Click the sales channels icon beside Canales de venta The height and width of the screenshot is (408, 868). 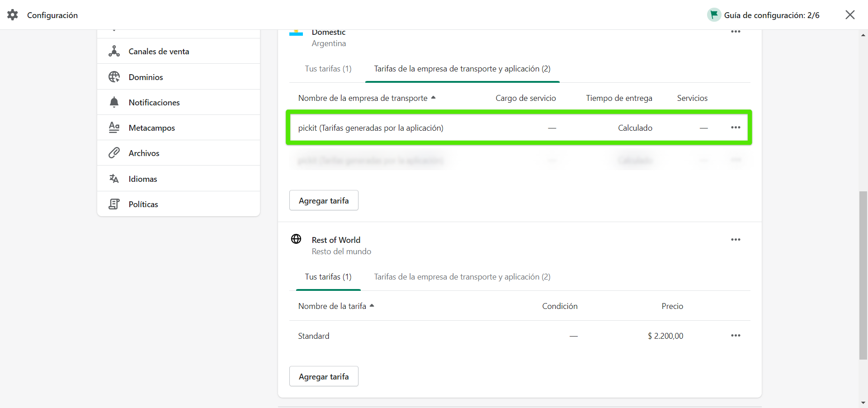click(114, 51)
